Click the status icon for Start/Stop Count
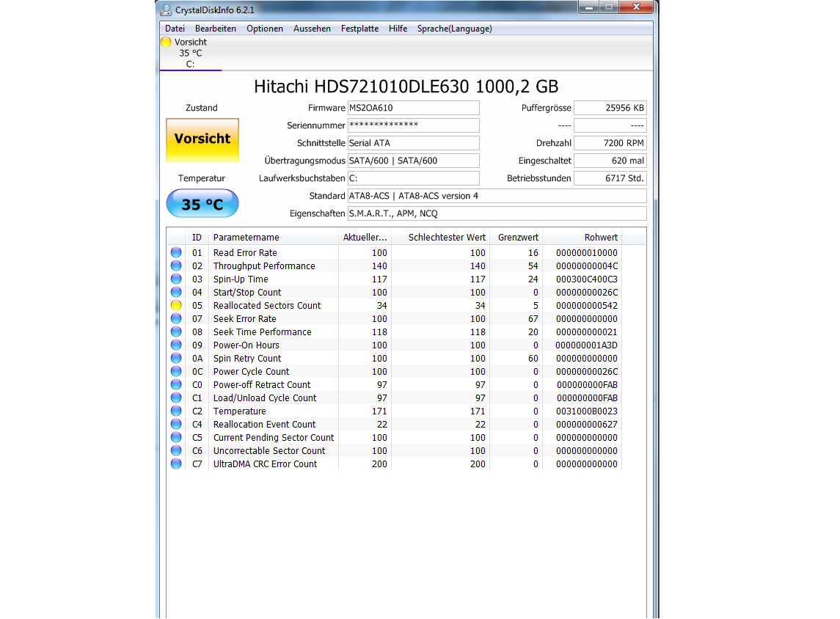Viewport: 840px width, 619px height. pyautogui.click(x=176, y=292)
